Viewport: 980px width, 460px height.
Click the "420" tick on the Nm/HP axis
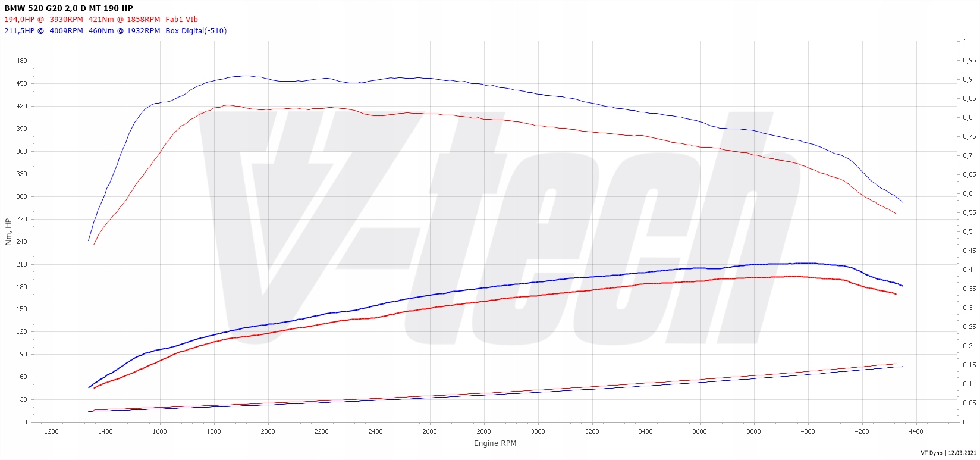pos(22,106)
